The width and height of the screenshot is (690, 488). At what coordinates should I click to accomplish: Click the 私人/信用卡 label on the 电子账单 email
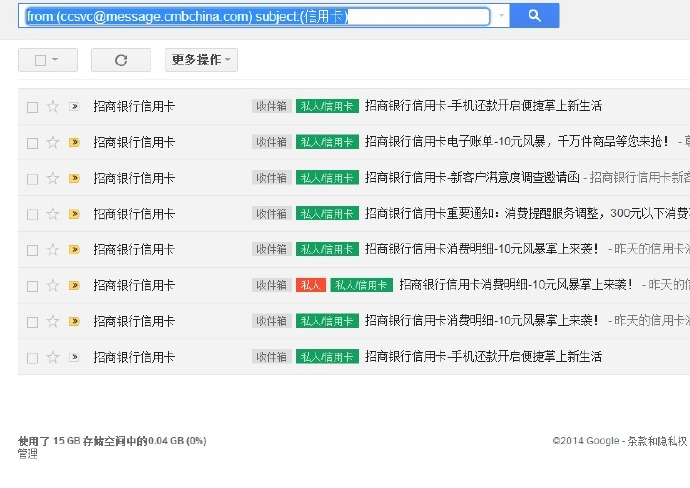click(x=327, y=142)
